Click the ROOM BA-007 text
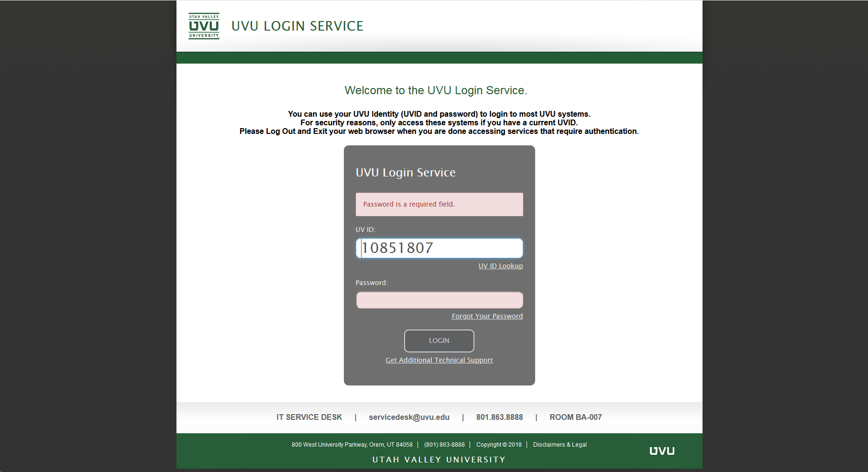868x472 pixels. 575,417
